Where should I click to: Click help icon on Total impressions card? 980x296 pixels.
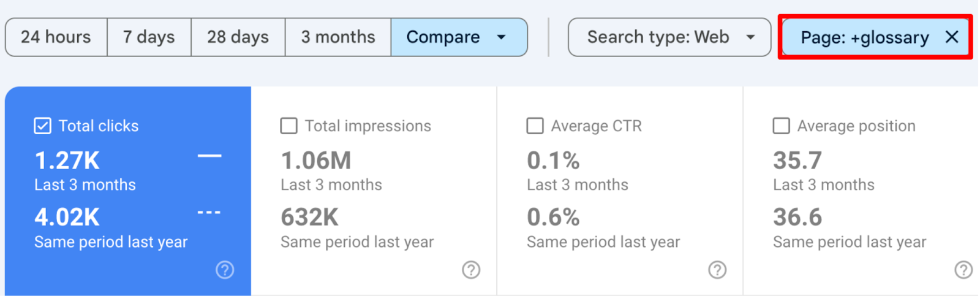pyautogui.click(x=471, y=270)
